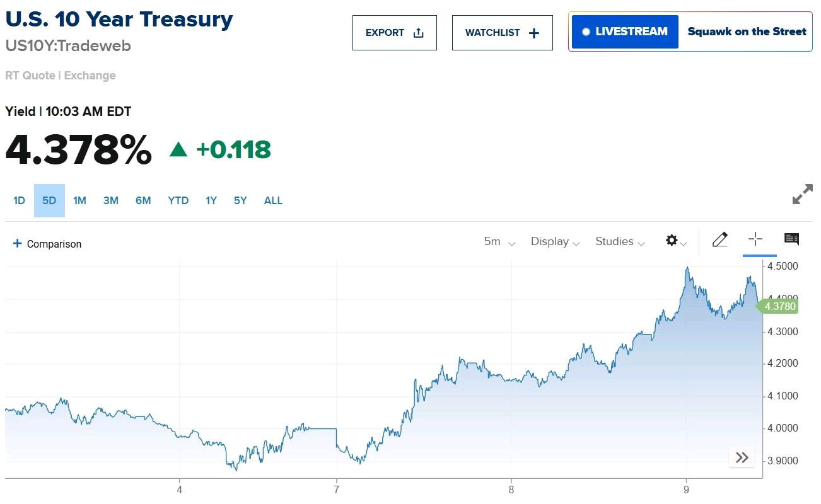This screenshot has width=821, height=504.
Task: Select the 1M time range tab
Action: click(79, 200)
